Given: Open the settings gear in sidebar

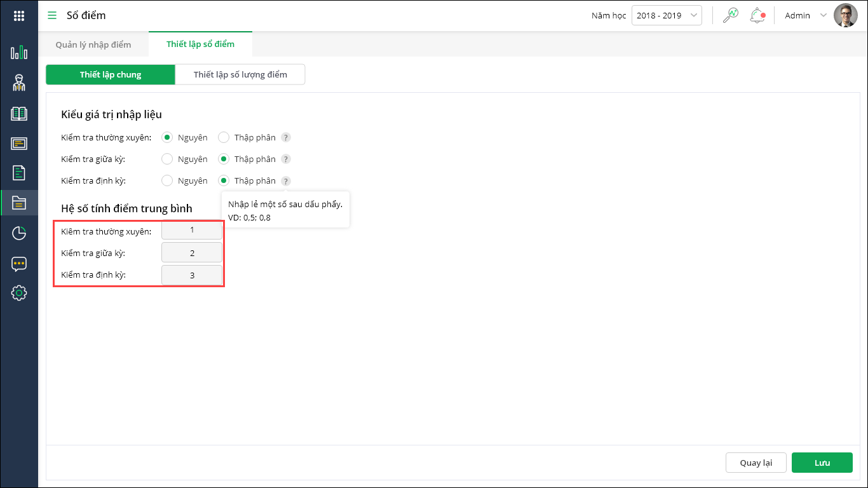Looking at the screenshot, I should (19, 293).
